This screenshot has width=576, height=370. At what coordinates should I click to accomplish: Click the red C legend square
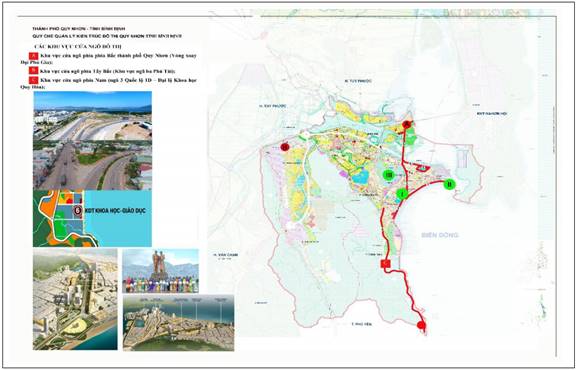(x=33, y=80)
